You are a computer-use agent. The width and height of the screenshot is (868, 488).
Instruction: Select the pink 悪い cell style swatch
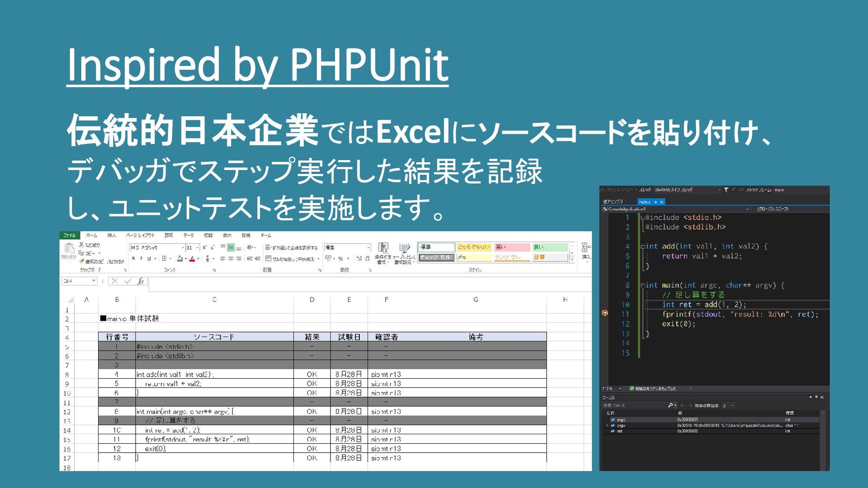[x=511, y=247]
